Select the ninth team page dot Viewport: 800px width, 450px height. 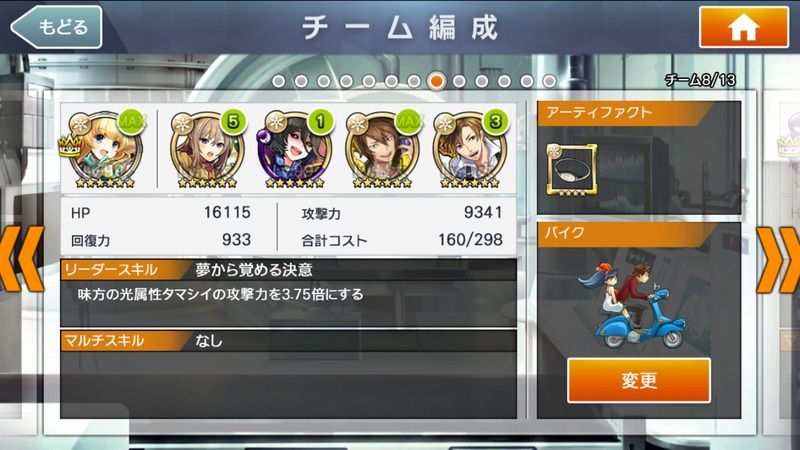point(459,81)
